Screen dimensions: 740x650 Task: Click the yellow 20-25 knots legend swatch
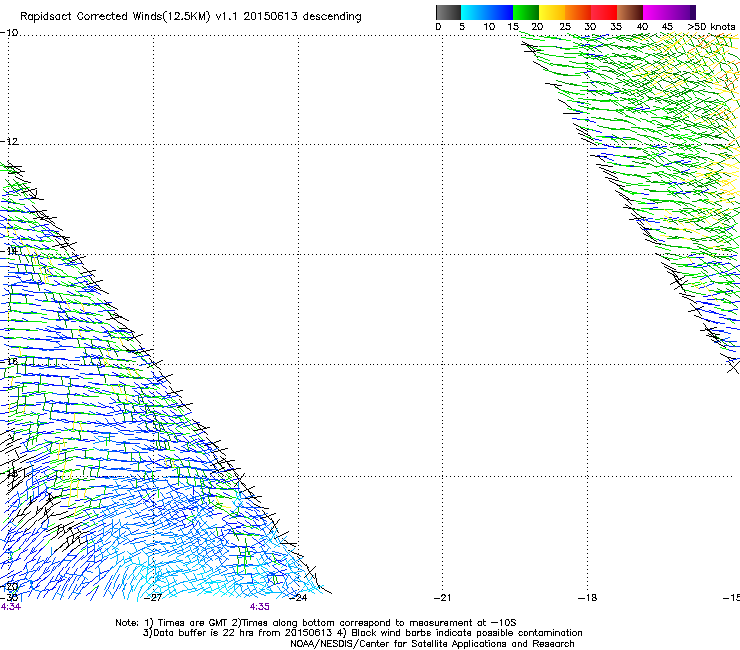pos(552,12)
